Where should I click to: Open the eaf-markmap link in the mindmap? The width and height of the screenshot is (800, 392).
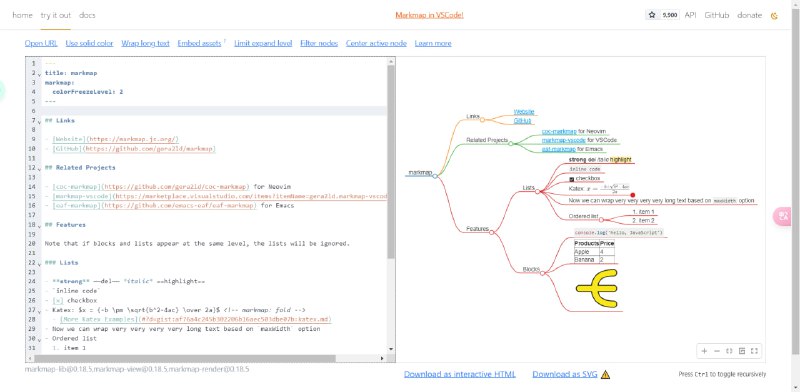click(559, 149)
